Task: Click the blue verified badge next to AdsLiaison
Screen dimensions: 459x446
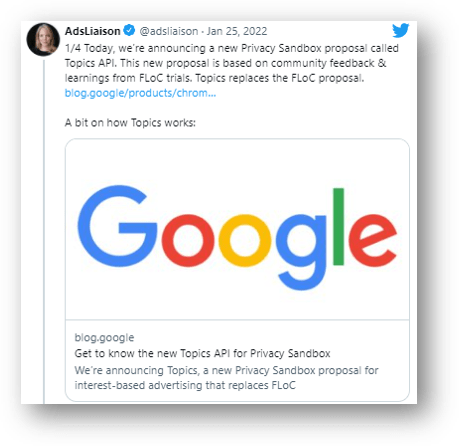Action: tap(129, 31)
